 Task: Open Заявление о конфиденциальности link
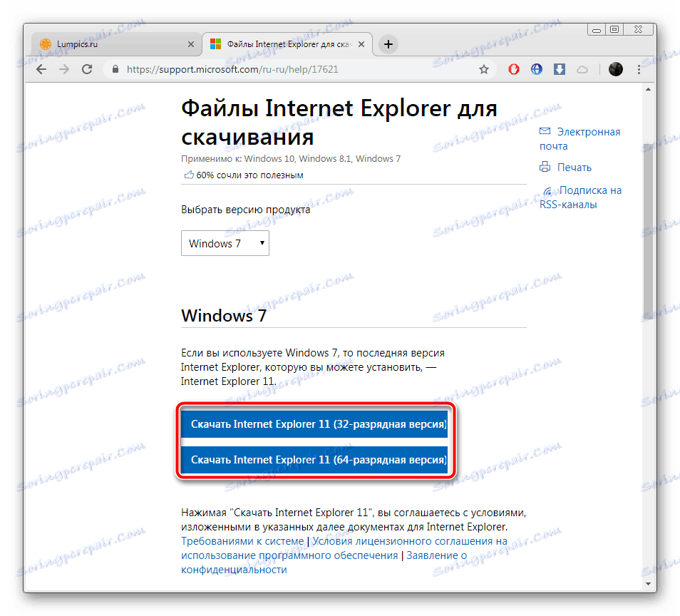pos(324,563)
